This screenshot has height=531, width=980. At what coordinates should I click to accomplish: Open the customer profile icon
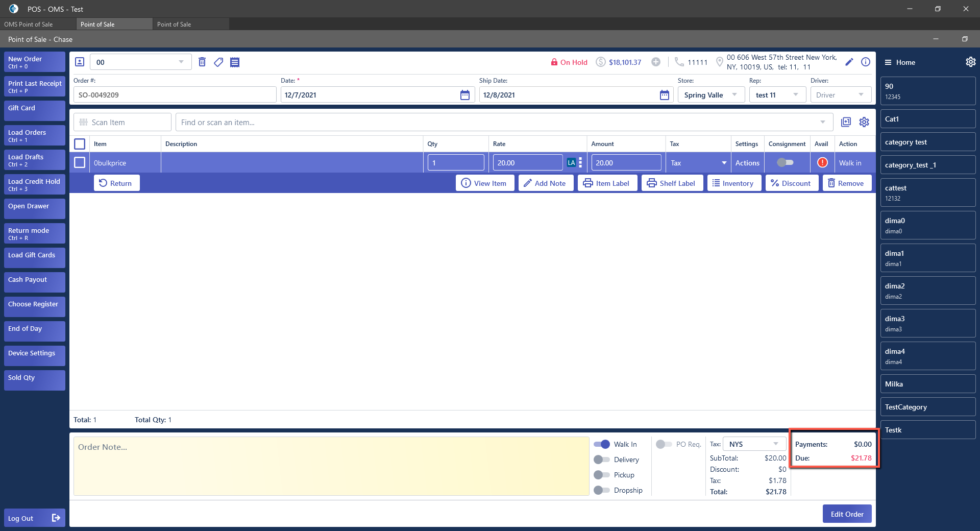[80, 62]
